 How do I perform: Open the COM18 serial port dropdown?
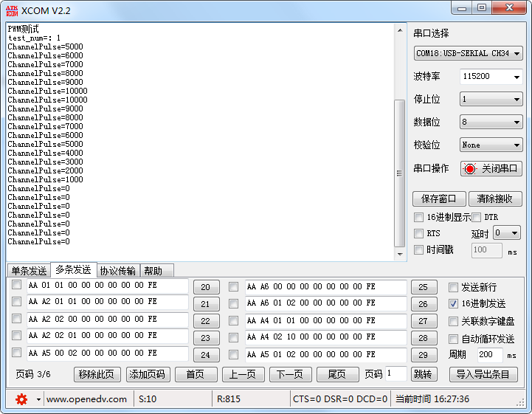coord(469,53)
